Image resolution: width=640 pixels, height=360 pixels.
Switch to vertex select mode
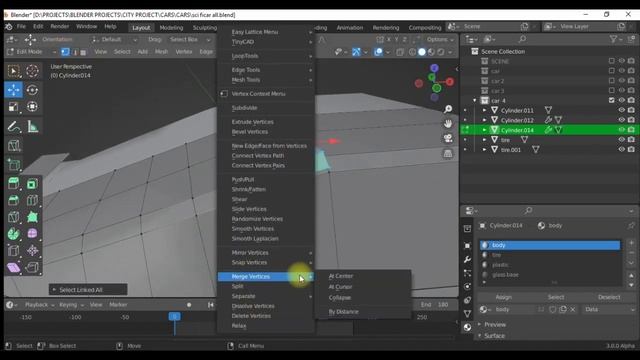[65, 52]
